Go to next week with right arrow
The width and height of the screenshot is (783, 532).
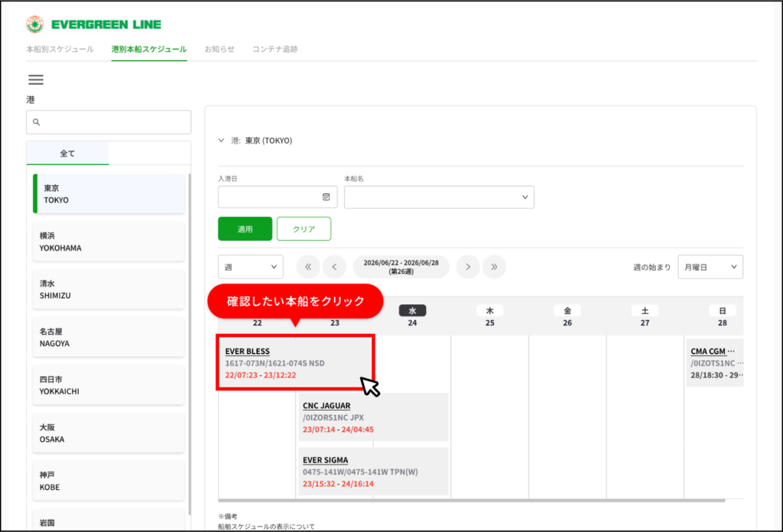pyautogui.click(x=468, y=267)
